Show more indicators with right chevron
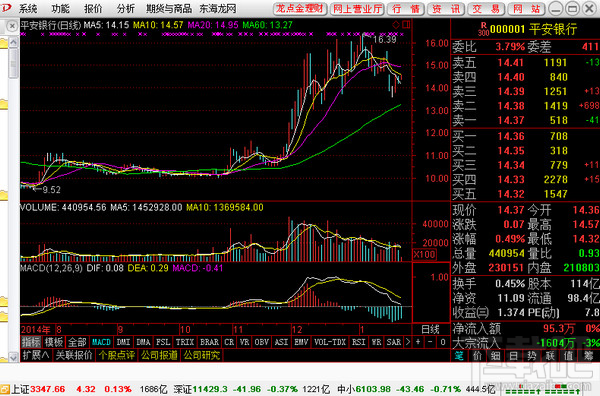This screenshot has height=396, width=600. pyautogui.click(x=408, y=342)
